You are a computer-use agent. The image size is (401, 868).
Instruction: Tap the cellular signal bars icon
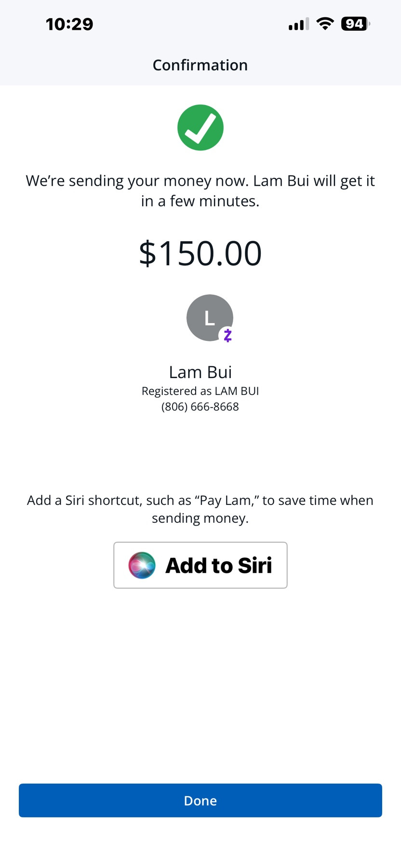click(298, 24)
